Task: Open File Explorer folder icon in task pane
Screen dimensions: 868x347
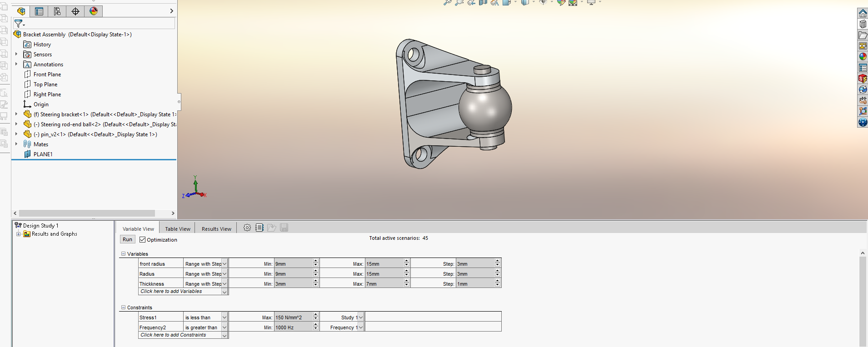Action: click(863, 35)
